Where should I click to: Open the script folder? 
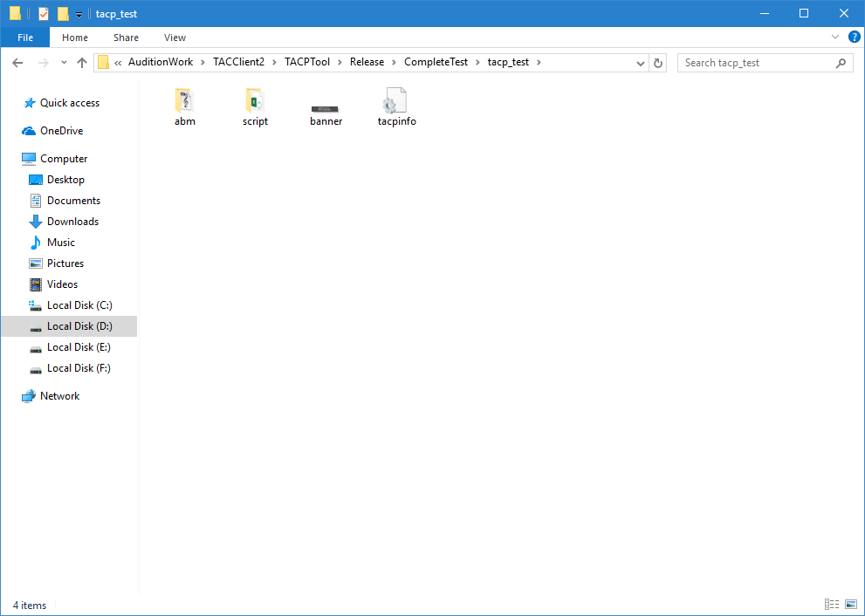(255, 101)
